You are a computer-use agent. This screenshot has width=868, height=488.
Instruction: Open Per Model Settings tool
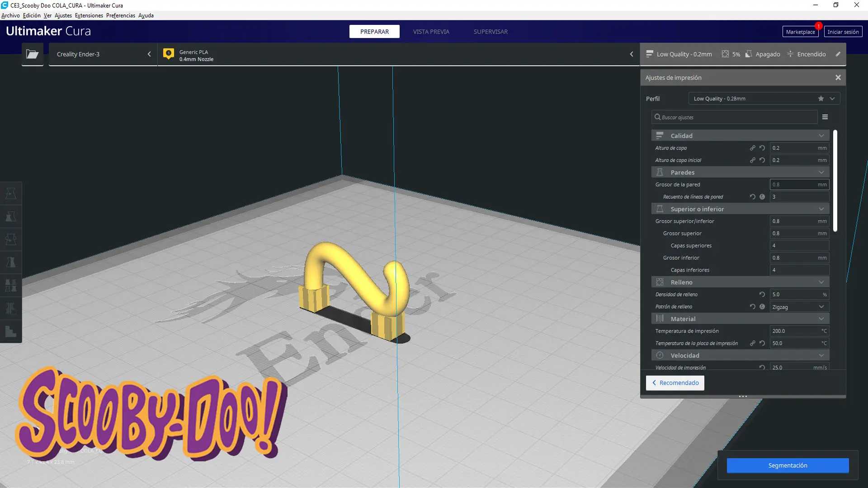(11, 286)
